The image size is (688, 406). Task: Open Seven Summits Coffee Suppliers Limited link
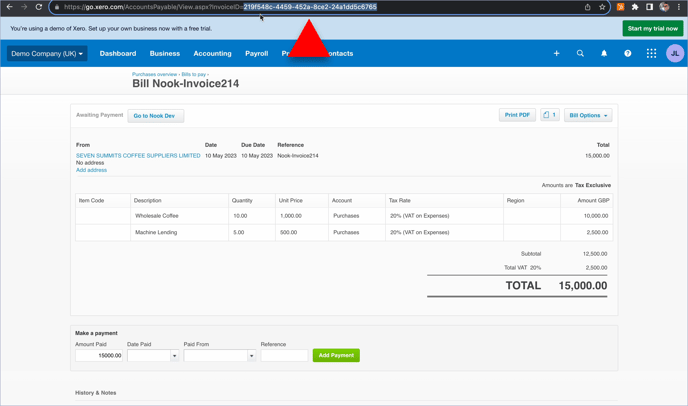pos(138,156)
